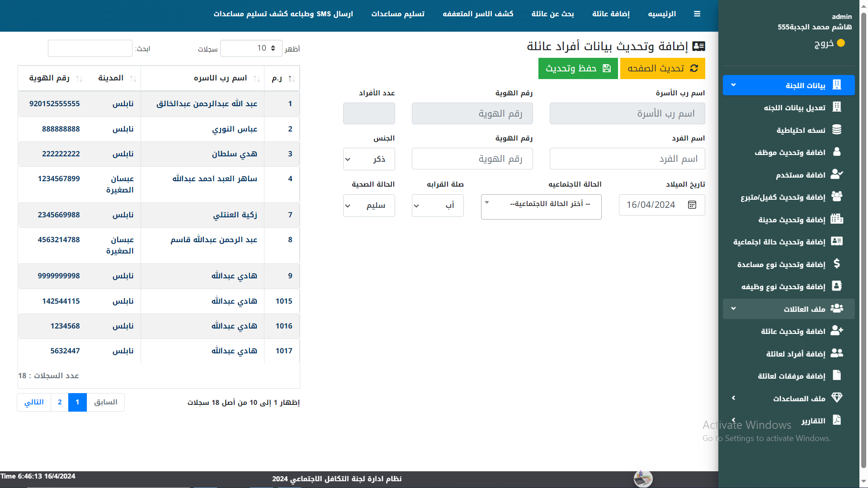The image size is (868, 488).
Task: Select اضافة وتحديث موظف employee icon
Action: tap(837, 152)
